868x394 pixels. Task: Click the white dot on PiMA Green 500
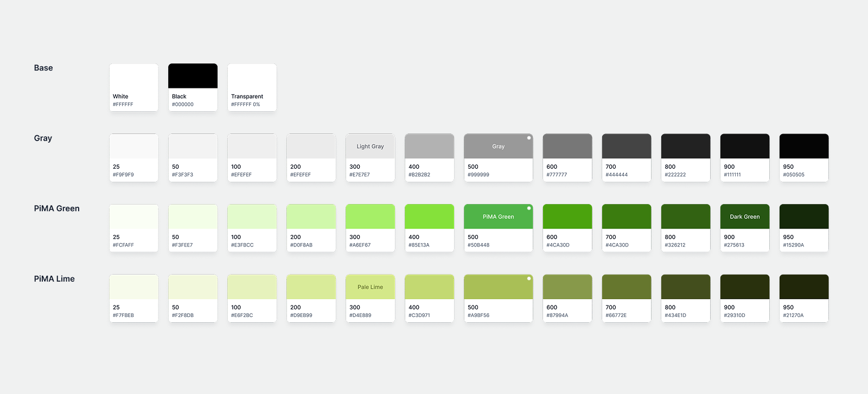click(x=529, y=208)
